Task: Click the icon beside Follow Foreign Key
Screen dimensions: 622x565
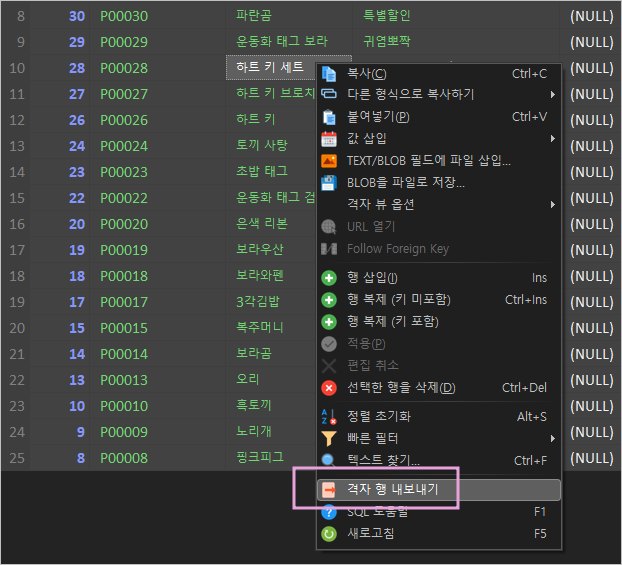Action: pyautogui.click(x=329, y=249)
